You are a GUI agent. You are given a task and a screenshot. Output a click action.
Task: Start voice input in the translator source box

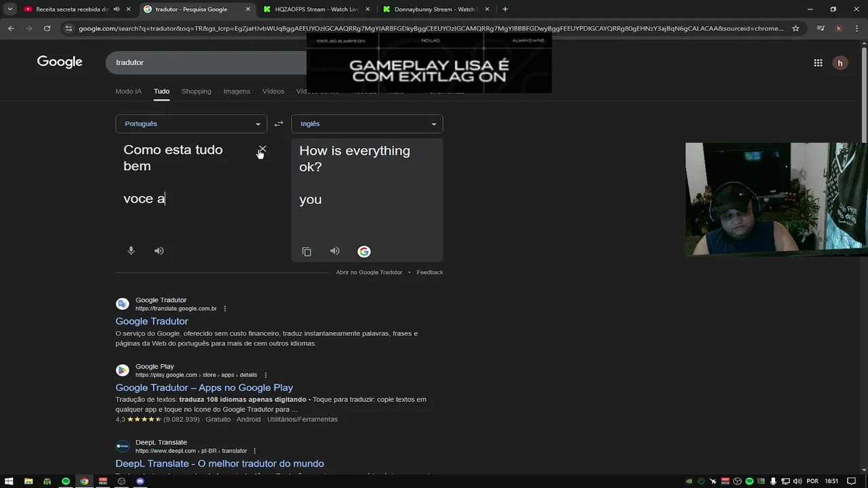click(131, 251)
